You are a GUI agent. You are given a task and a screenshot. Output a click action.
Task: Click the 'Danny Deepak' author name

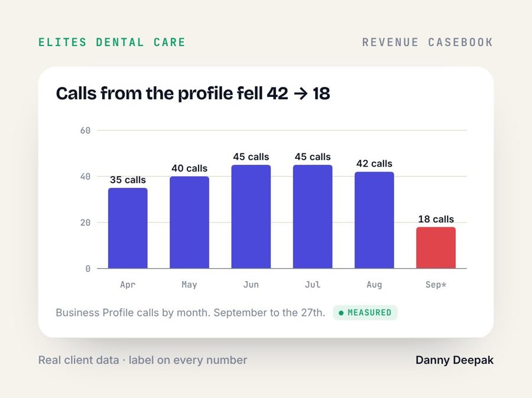pyautogui.click(x=455, y=360)
